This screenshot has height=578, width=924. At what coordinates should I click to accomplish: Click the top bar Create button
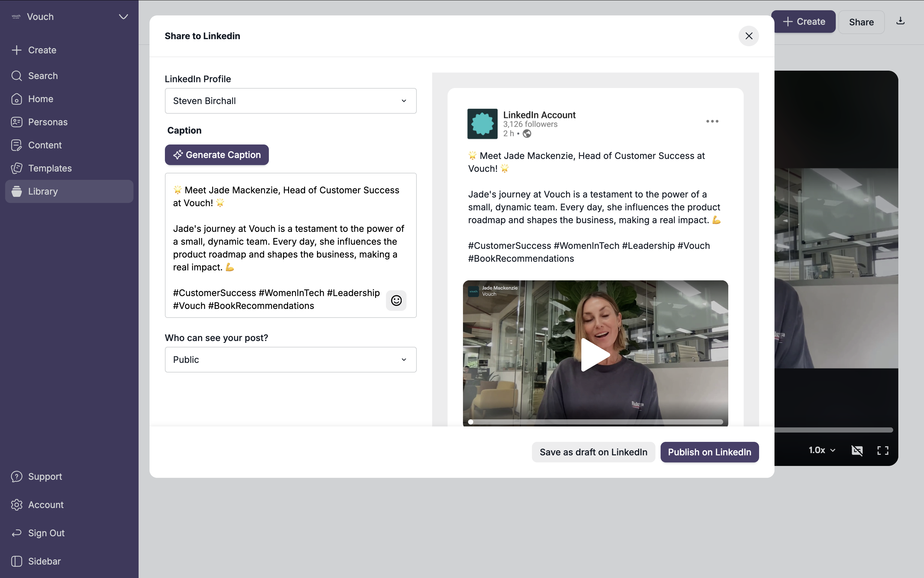[803, 22]
